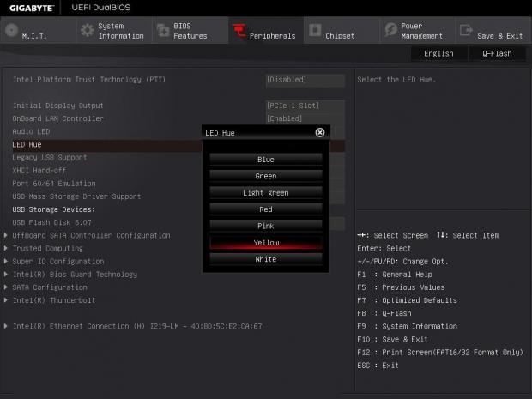Image resolution: width=532 pixels, height=399 pixels.
Task: Expand Intel(R) Bios Guard Technology arrow
Action: (6, 274)
